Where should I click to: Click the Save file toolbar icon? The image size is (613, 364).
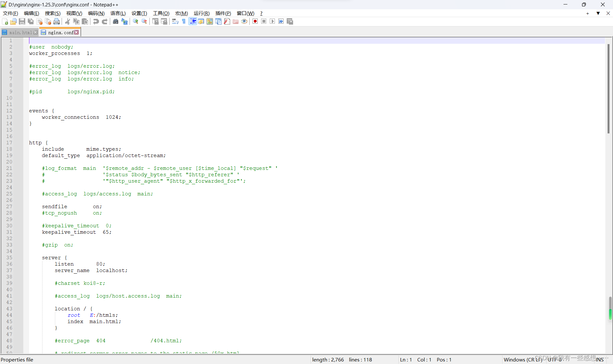(x=22, y=21)
